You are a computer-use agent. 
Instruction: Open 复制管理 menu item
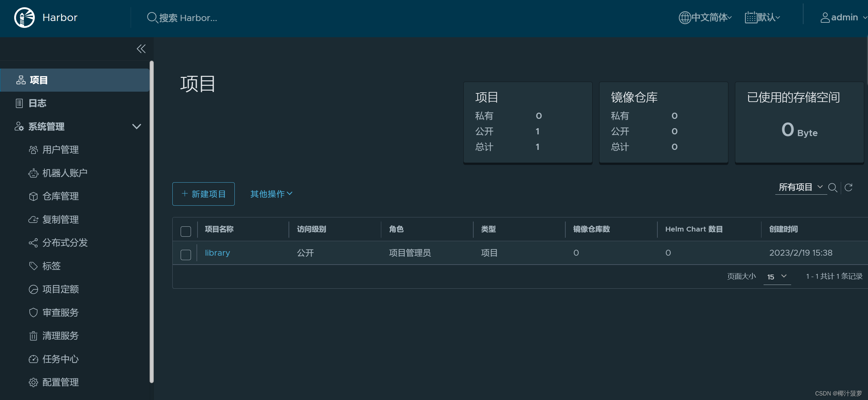tap(60, 219)
